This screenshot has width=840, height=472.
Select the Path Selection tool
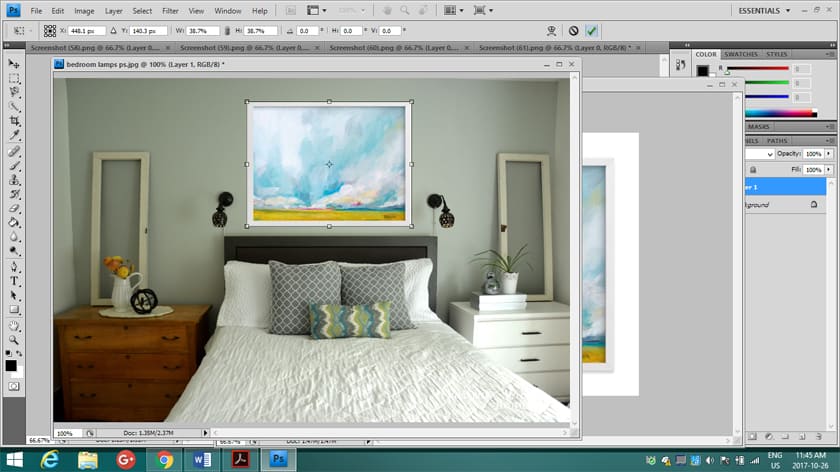[x=14, y=295]
